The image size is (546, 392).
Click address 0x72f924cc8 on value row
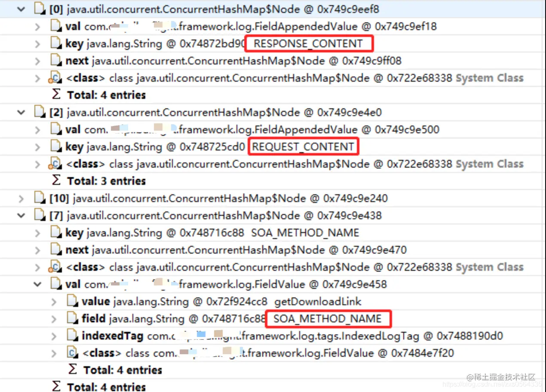[237, 302]
